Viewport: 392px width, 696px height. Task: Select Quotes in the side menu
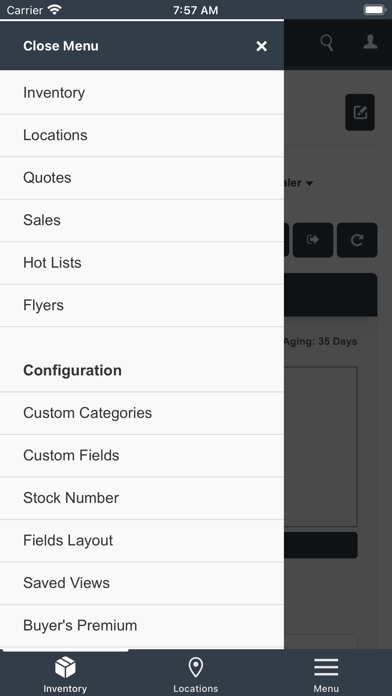click(142, 178)
